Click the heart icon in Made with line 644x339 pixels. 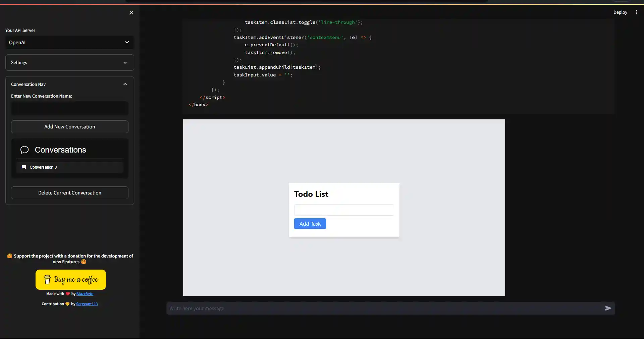point(67,294)
